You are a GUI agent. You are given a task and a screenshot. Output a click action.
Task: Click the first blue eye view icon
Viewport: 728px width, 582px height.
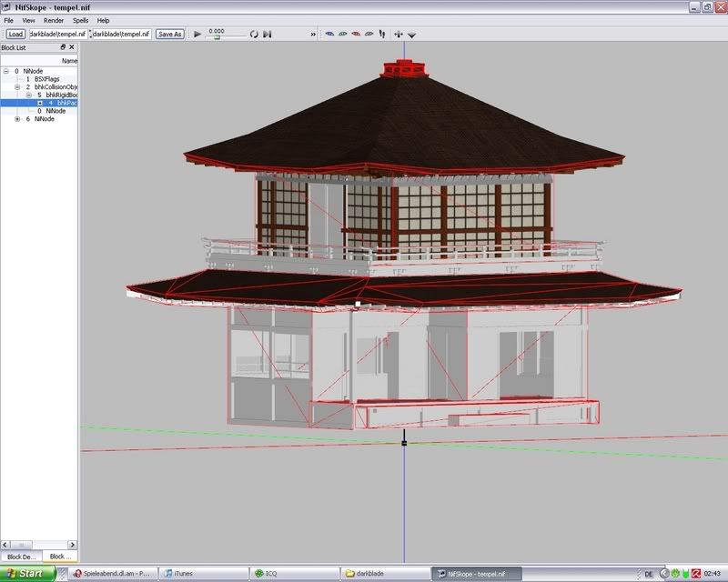pos(329,35)
